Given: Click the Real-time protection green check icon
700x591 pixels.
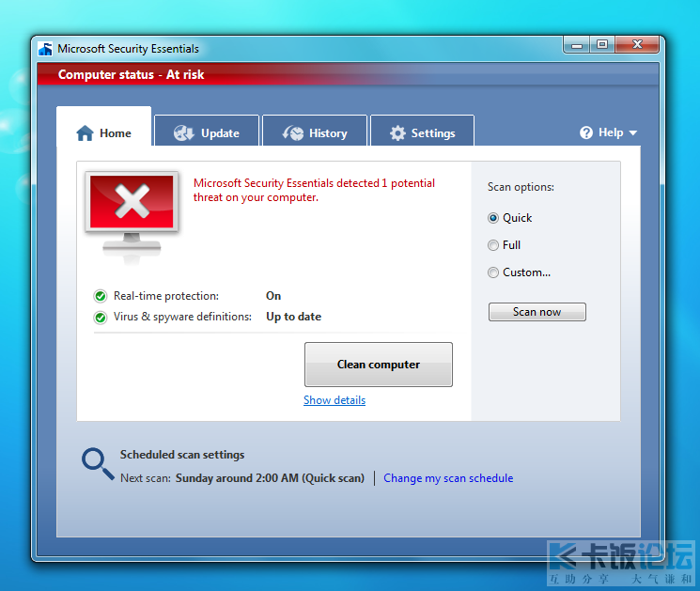Looking at the screenshot, I should pyautogui.click(x=101, y=296).
